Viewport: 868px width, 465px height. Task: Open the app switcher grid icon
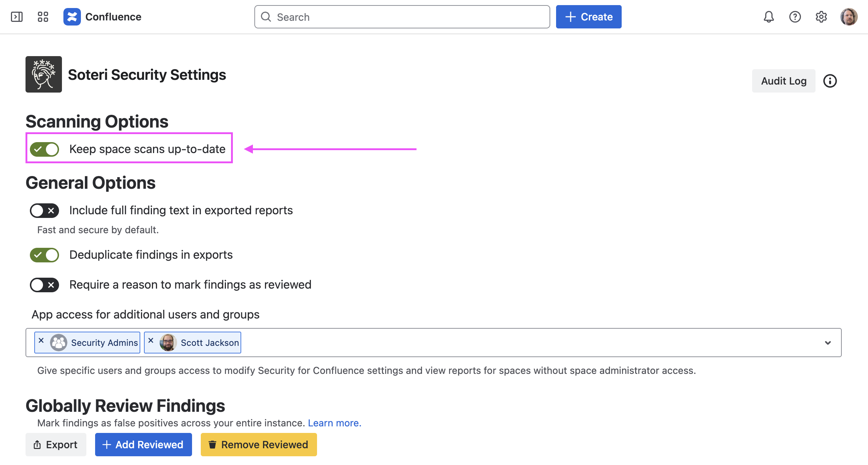click(43, 17)
